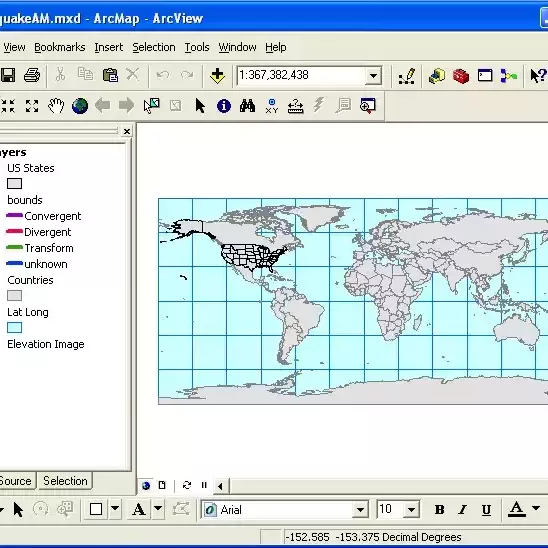The height and width of the screenshot is (548, 548).
Task: Toggle Italic text formatting
Action: coord(463,510)
